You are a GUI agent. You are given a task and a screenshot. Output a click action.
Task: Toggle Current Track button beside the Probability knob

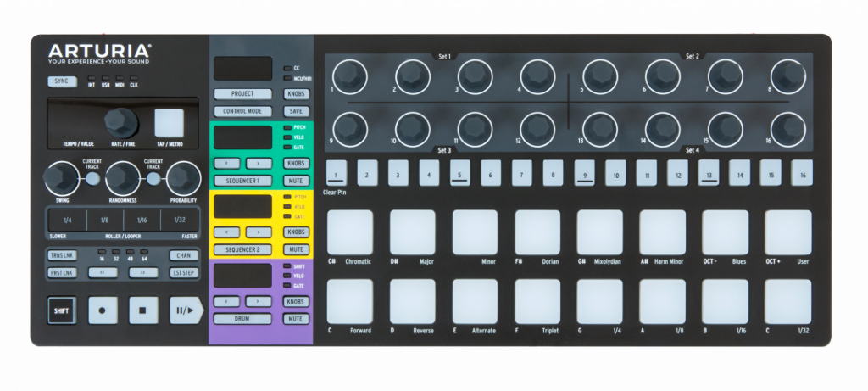coord(153,178)
